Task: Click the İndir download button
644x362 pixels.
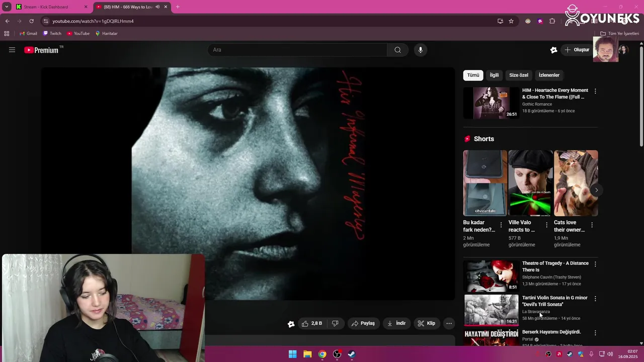Action: 396,323
